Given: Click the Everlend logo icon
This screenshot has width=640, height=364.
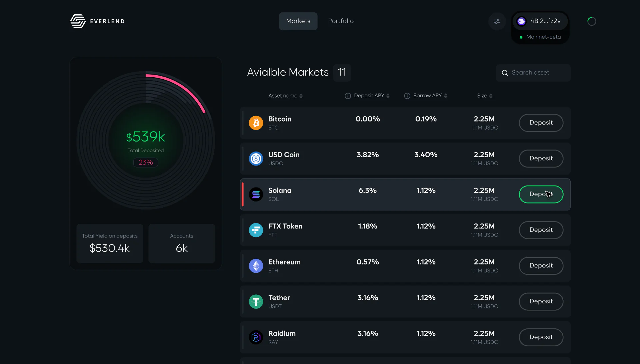Looking at the screenshot, I should coord(78,21).
